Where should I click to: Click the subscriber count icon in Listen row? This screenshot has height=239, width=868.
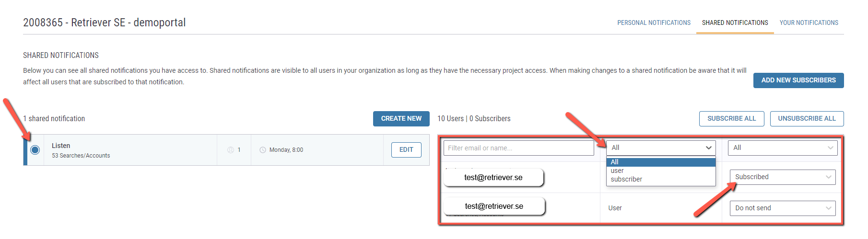[x=231, y=150]
